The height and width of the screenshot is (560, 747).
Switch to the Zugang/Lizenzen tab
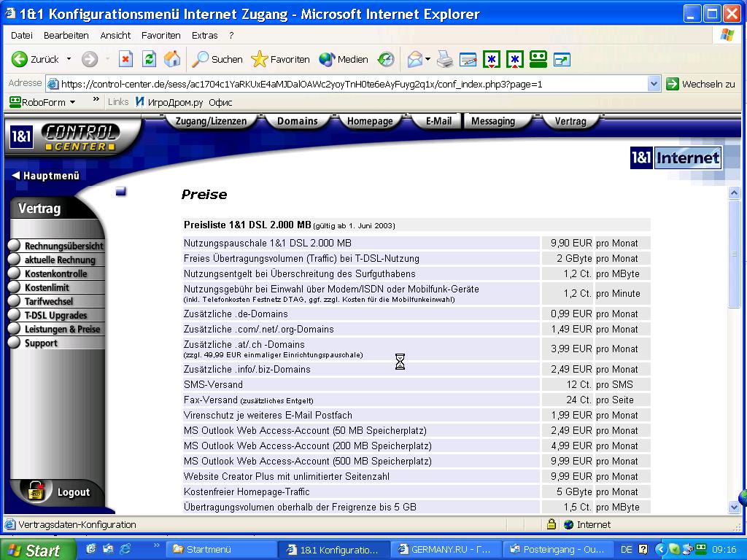tap(211, 122)
